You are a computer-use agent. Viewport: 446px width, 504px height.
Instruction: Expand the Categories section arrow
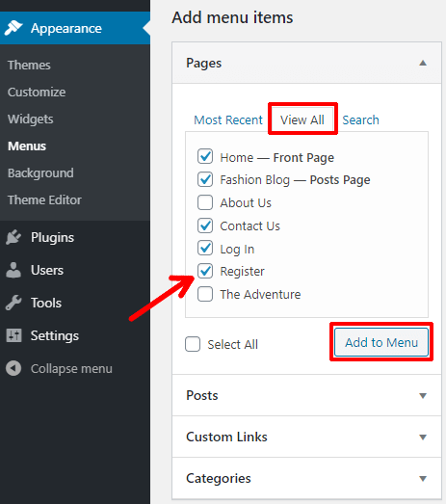click(423, 479)
